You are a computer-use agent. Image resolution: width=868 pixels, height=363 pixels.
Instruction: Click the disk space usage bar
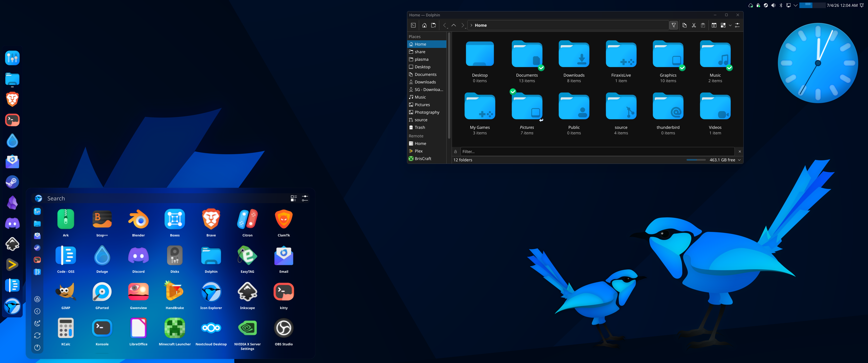pyautogui.click(x=696, y=160)
